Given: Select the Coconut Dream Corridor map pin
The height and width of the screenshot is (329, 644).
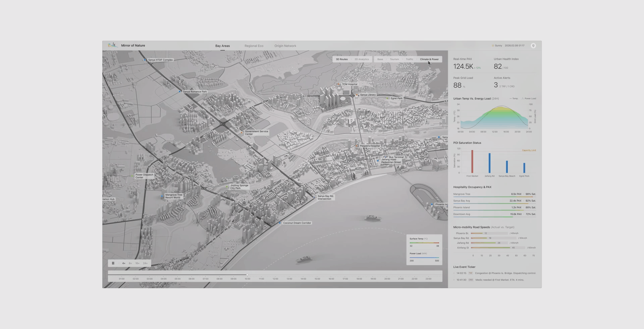Looking at the screenshot, I should 280,223.
